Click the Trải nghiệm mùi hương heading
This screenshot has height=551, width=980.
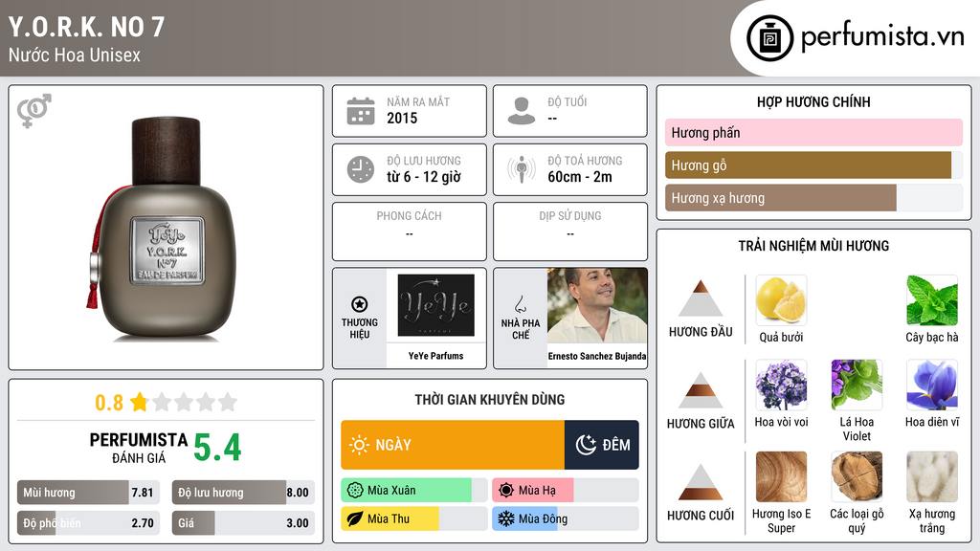click(813, 246)
